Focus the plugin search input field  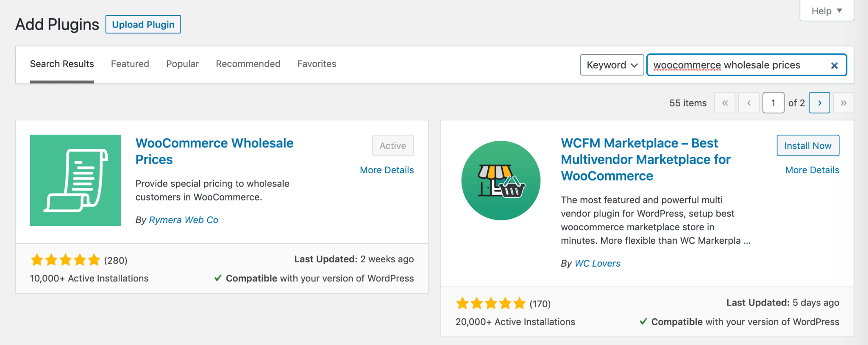[737, 65]
